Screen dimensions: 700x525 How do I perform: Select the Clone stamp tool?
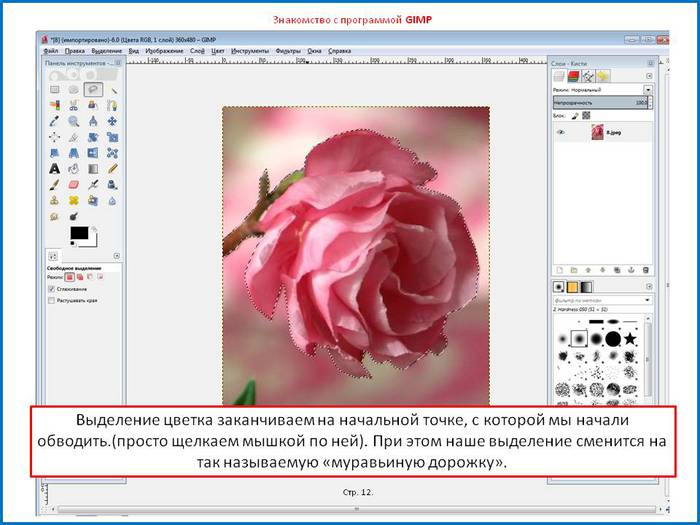tap(54, 200)
